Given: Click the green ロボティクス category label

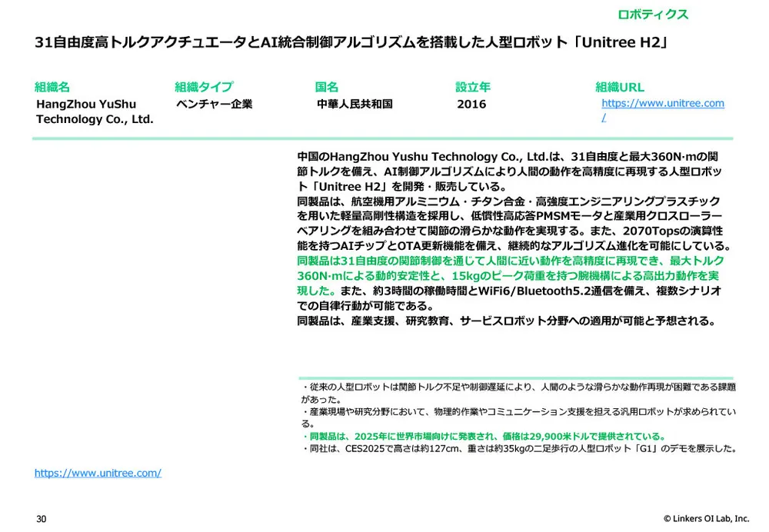Looking at the screenshot, I should (x=654, y=13).
